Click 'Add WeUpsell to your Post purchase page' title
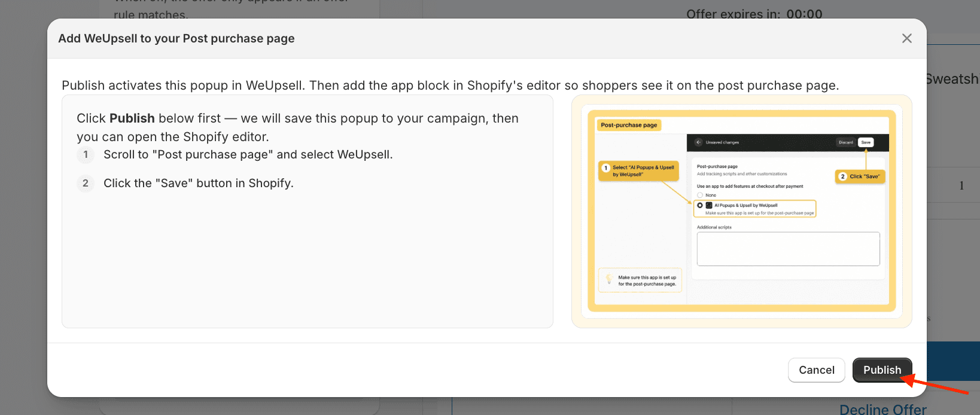Image resolution: width=980 pixels, height=415 pixels. point(176,38)
